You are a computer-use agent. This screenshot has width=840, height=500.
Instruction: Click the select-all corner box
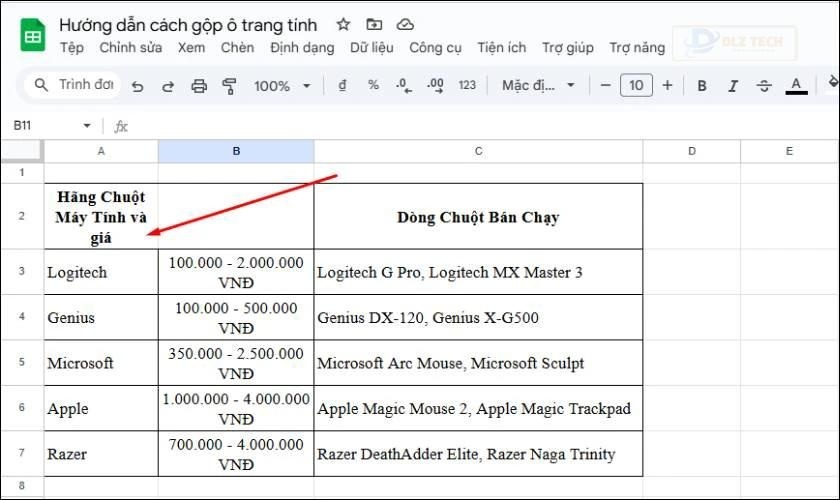coord(21,151)
